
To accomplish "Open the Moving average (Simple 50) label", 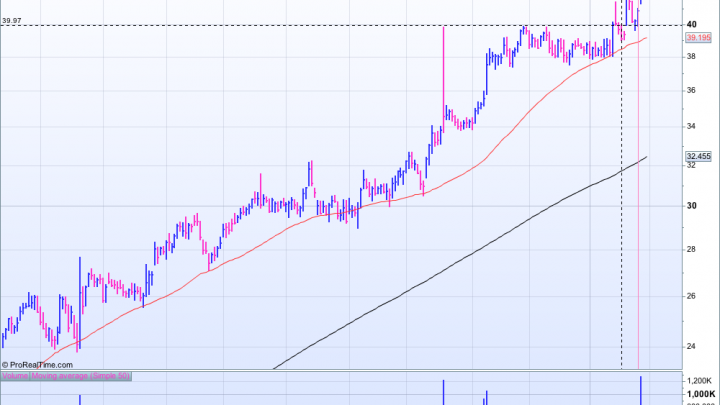I will (81, 376).
